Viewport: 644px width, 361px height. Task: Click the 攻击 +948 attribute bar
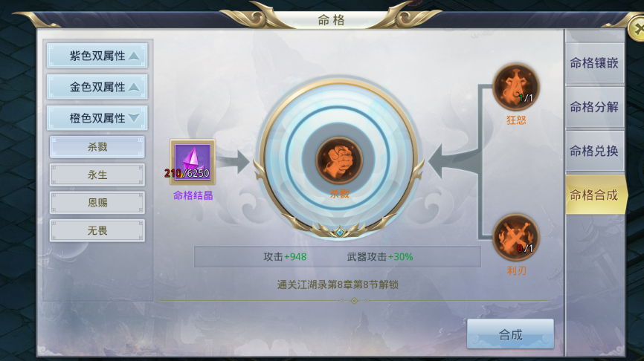pyautogui.click(x=337, y=257)
